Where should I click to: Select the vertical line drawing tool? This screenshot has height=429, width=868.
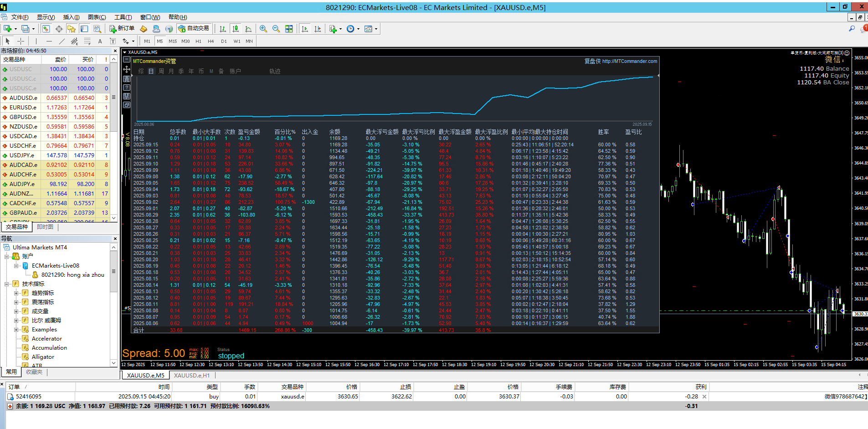36,41
